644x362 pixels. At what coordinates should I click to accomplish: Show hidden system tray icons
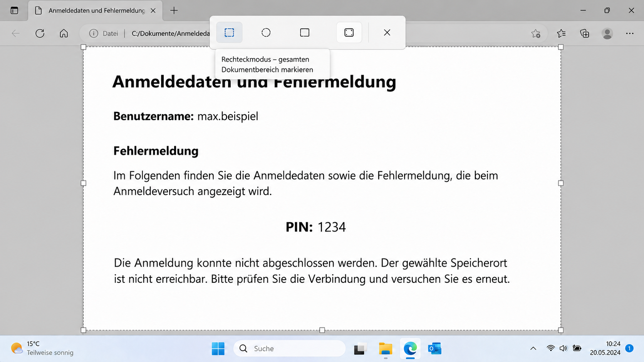click(533, 349)
